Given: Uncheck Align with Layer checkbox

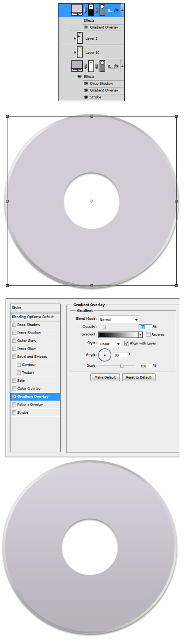Looking at the screenshot, I should (x=126, y=343).
